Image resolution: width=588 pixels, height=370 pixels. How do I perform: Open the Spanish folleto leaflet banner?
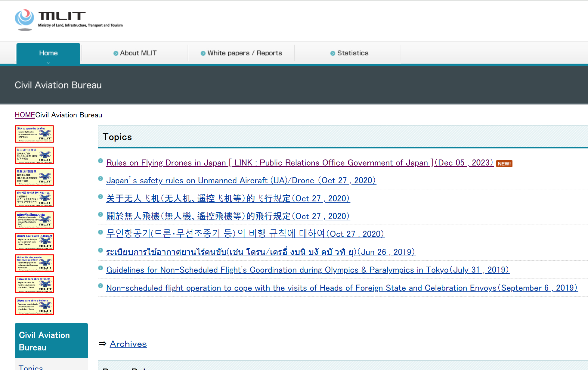pos(34,284)
